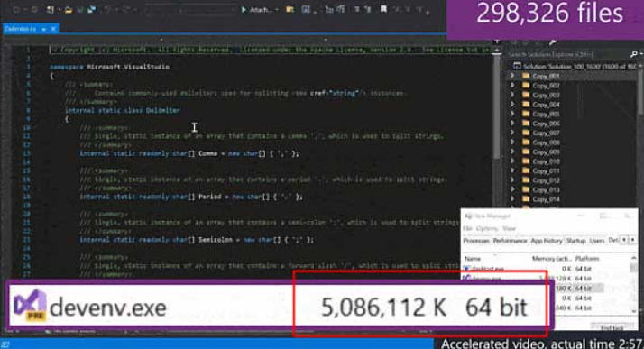Expand the Copy_008 folder
The width and height of the screenshot is (644, 349).
512,142
